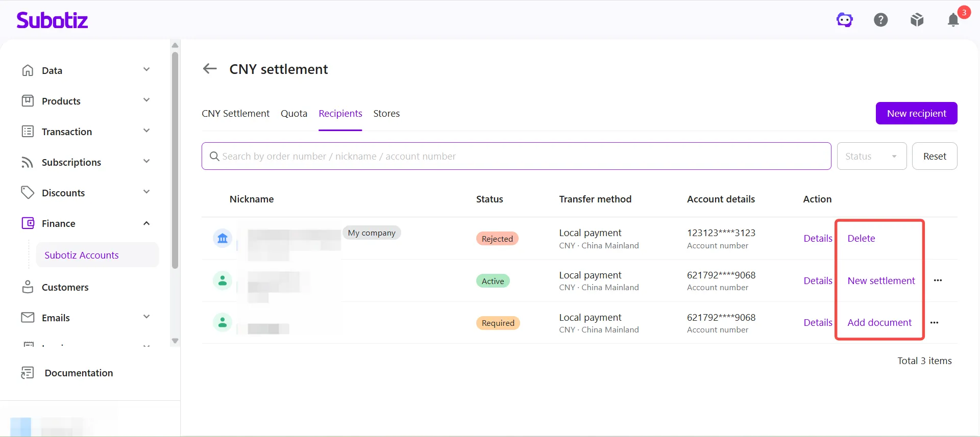Expand the Products menu chevron
This screenshot has width=980, height=437.
click(x=146, y=100)
